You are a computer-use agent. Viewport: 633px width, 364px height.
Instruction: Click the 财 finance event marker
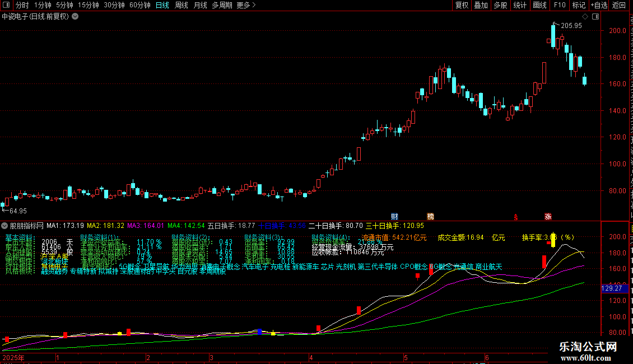coord(394,217)
